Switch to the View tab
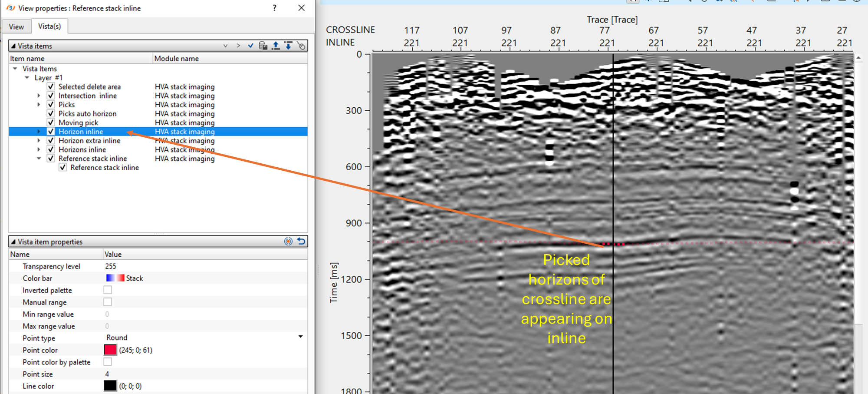Image resolution: width=868 pixels, height=394 pixels. click(x=16, y=26)
